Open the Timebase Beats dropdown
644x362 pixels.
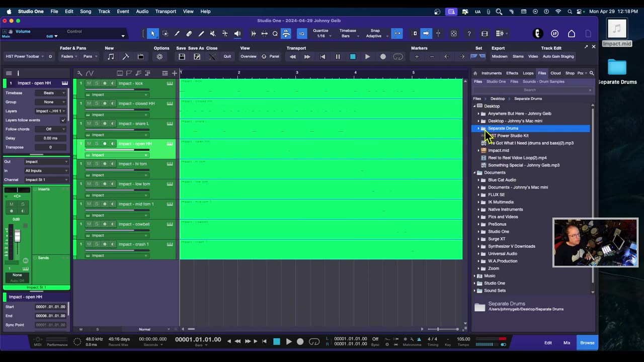pyautogui.click(x=50, y=93)
